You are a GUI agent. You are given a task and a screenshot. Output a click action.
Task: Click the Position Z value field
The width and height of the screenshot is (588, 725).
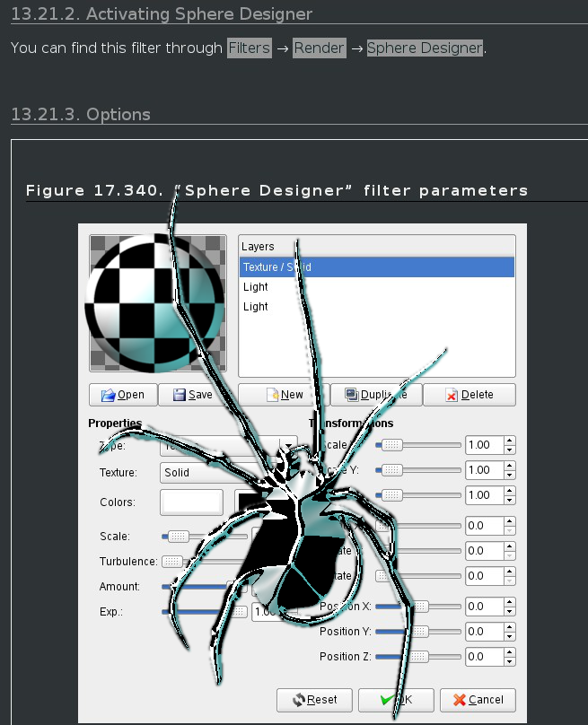484,656
